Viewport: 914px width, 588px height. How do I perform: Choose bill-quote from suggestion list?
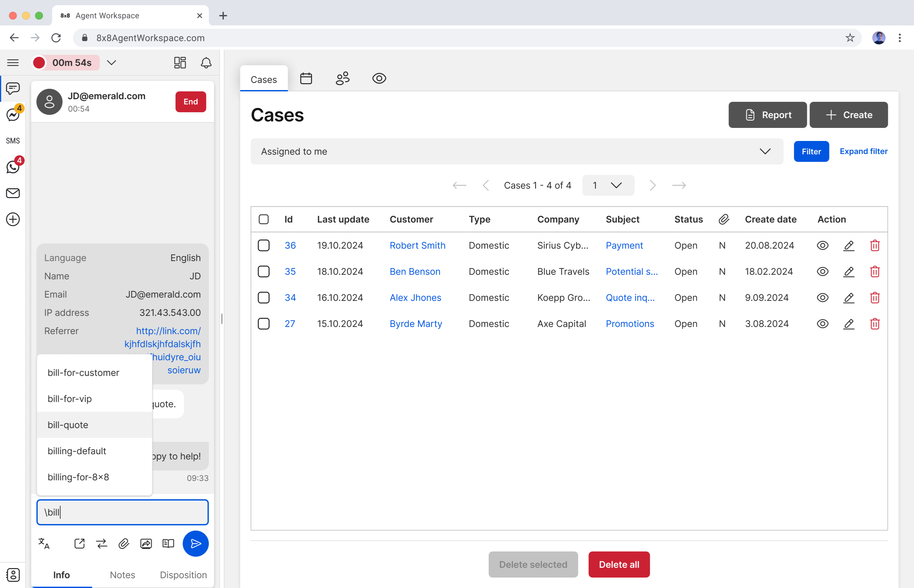[x=68, y=425]
